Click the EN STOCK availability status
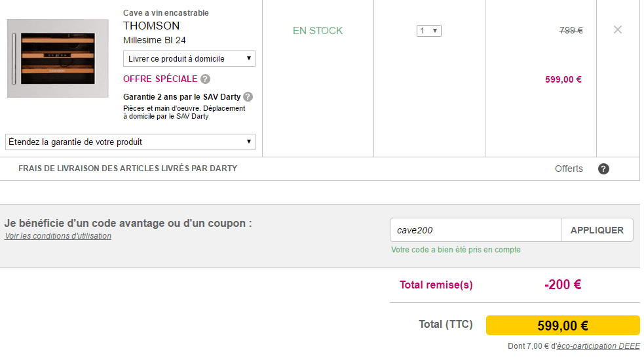This screenshot has width=644, height=358. [x=318, y=31]
